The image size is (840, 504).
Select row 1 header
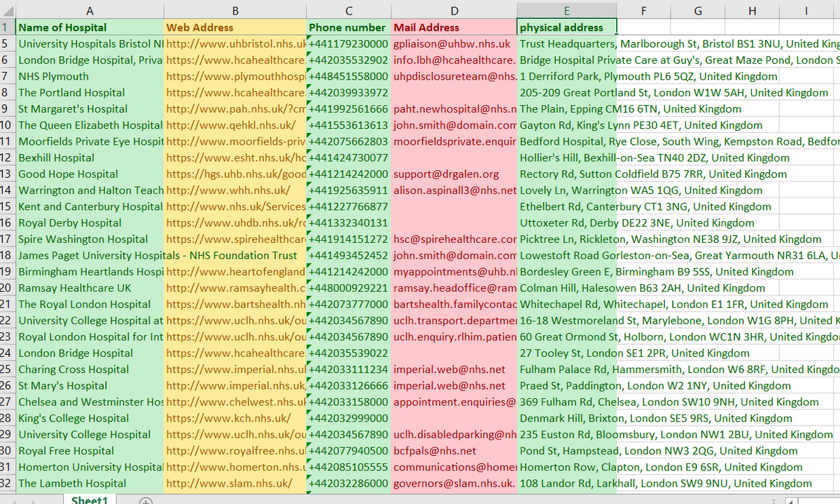(x=7, y=27)
